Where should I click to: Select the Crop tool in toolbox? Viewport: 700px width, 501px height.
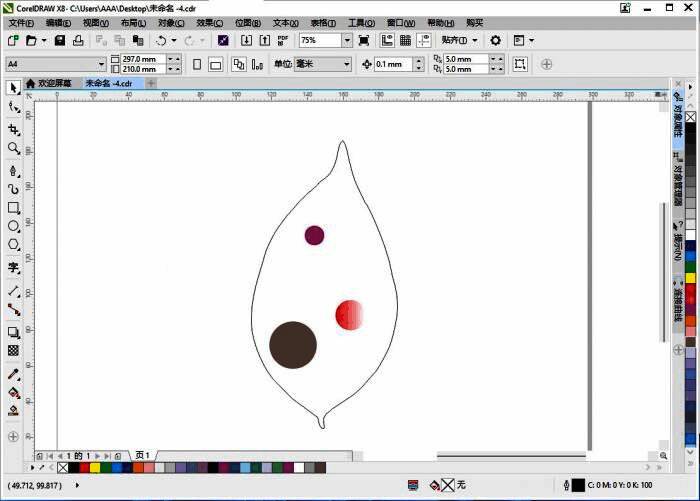tap(14, 129)
